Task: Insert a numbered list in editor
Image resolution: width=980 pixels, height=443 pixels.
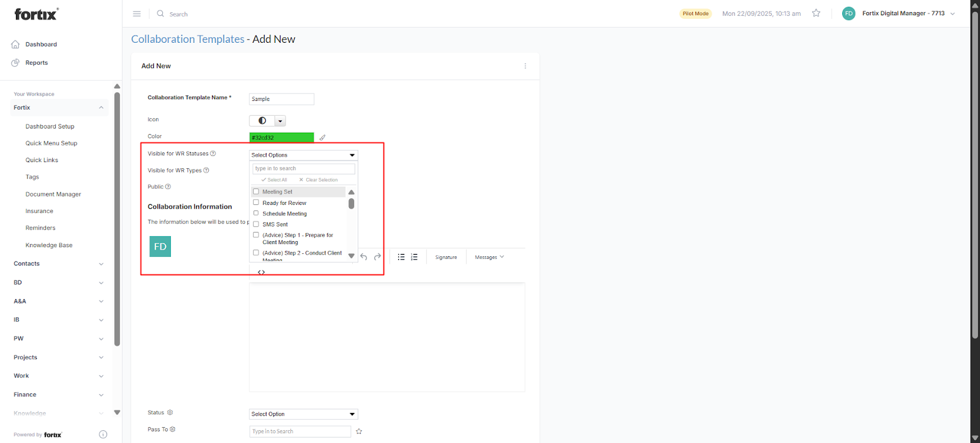Action: coord(415,257)
